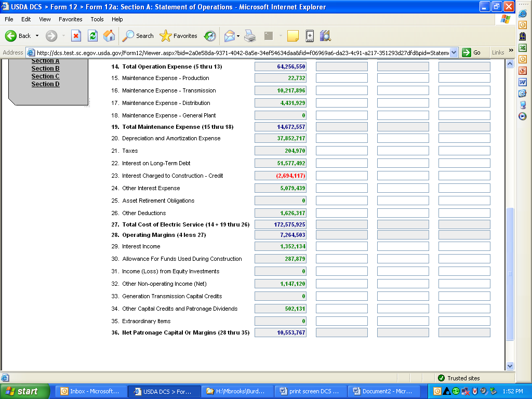The height and width of the screenshot is (399, 532).
Task: Expand the Mail button dropdown arrow
Action: 238,36
